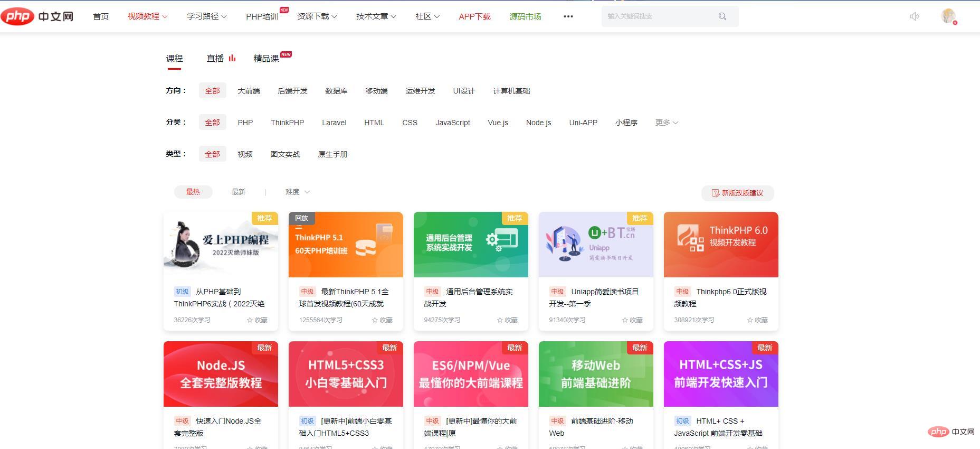Open PHP培训 page

262,16
